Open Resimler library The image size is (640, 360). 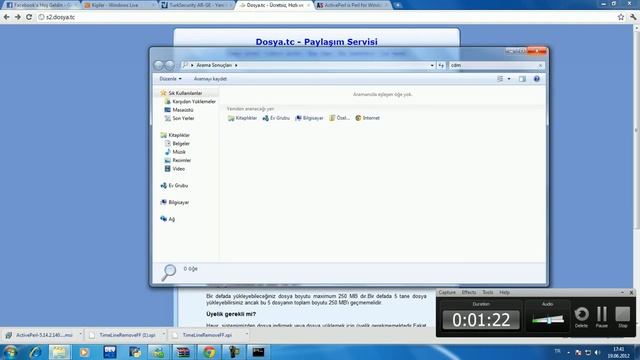178,160
